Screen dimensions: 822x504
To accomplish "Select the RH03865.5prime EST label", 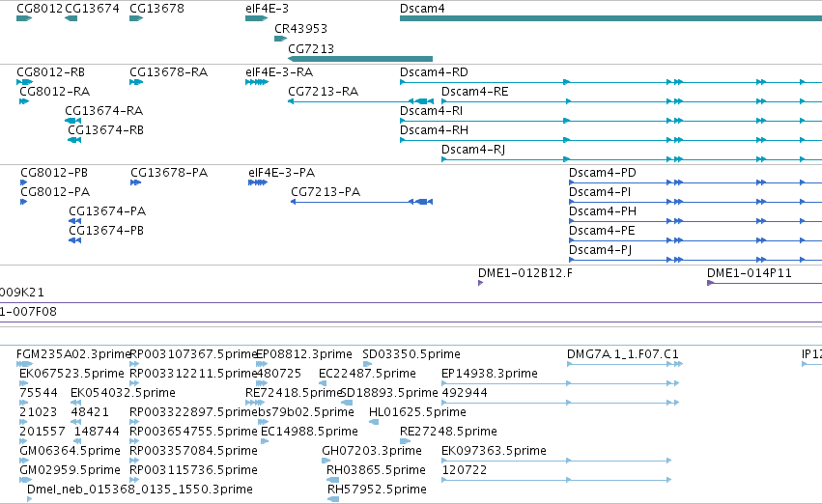I will (x=377, y=470).
